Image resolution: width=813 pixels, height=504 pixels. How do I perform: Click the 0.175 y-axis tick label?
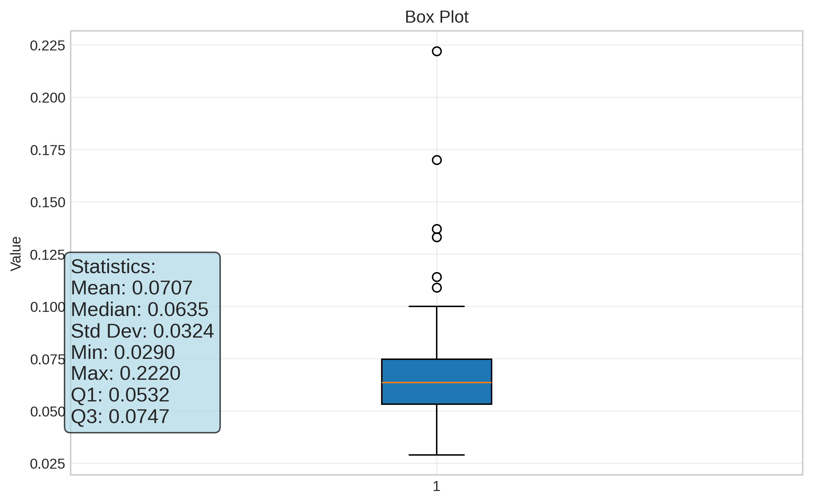tap(47, 150)
